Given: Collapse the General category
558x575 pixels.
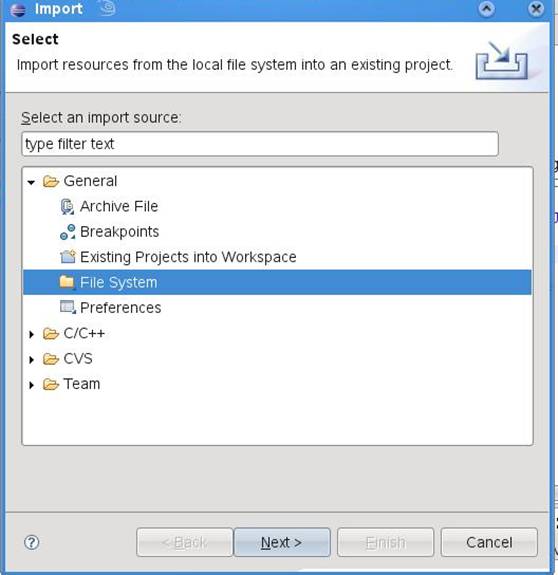Looking at the screenshot, I should pos(32,182).
